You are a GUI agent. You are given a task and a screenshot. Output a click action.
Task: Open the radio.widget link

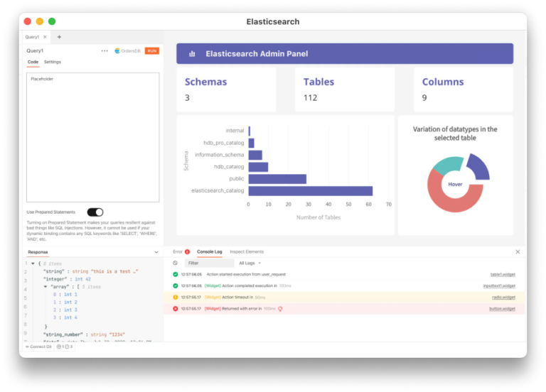[503, 298]
